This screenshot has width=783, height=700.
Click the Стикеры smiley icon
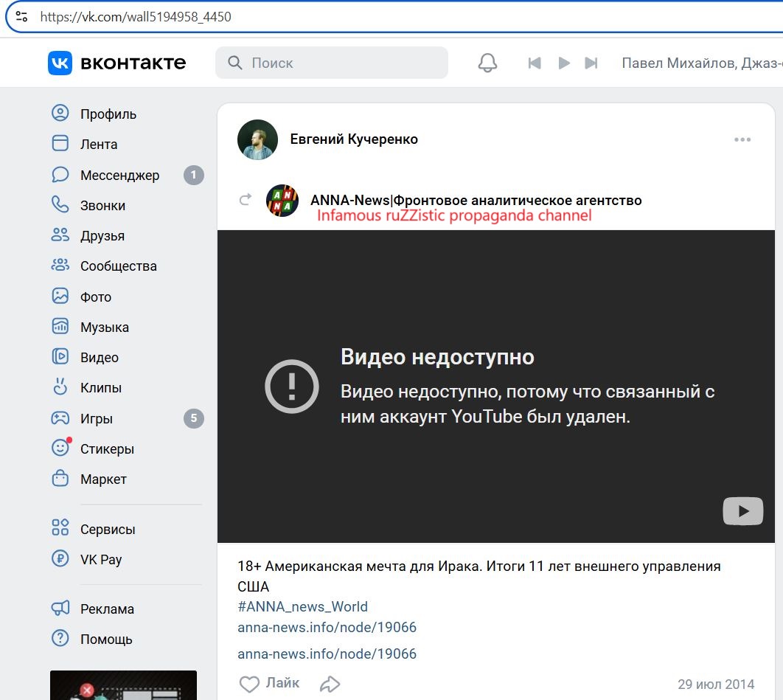(60, 448)
